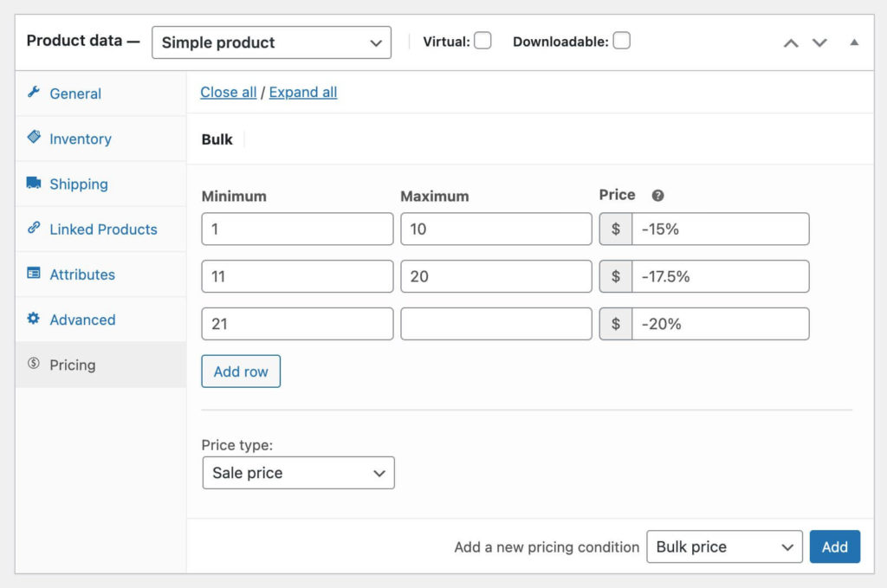The image size is (887, 588).
Task: Edit the price field showing -17.5%
Action: click(x=720, y=276)
